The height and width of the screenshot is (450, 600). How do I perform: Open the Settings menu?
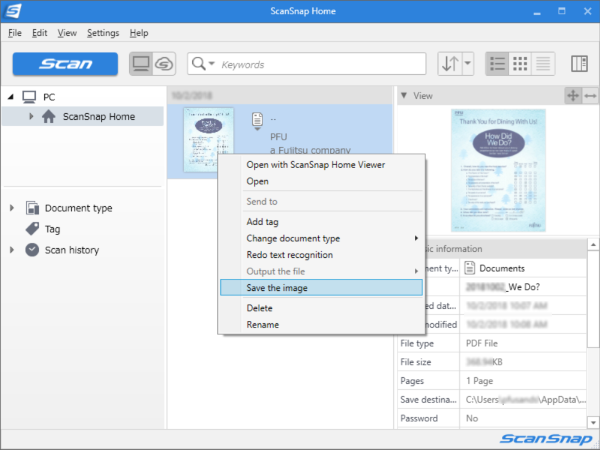click(103, 33)
